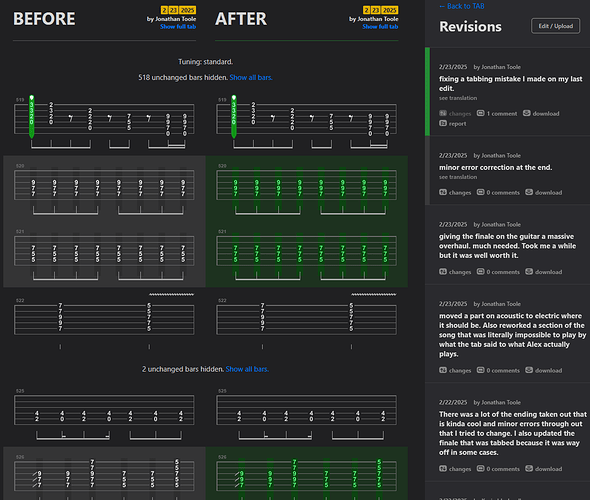
Task: Download icon for 'fixing a tabbing mistake' revision
Action: pyautogui.click(x=527, y=113)
